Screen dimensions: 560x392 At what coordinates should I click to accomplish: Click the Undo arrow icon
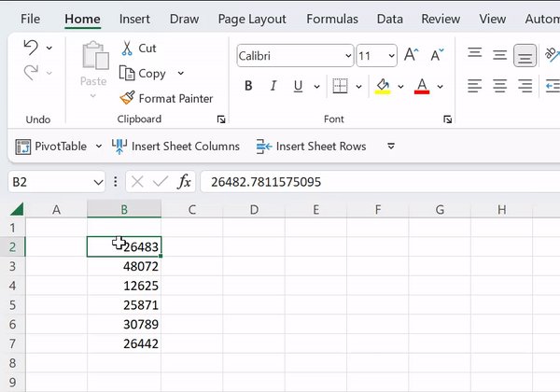(x=31, y=48)
